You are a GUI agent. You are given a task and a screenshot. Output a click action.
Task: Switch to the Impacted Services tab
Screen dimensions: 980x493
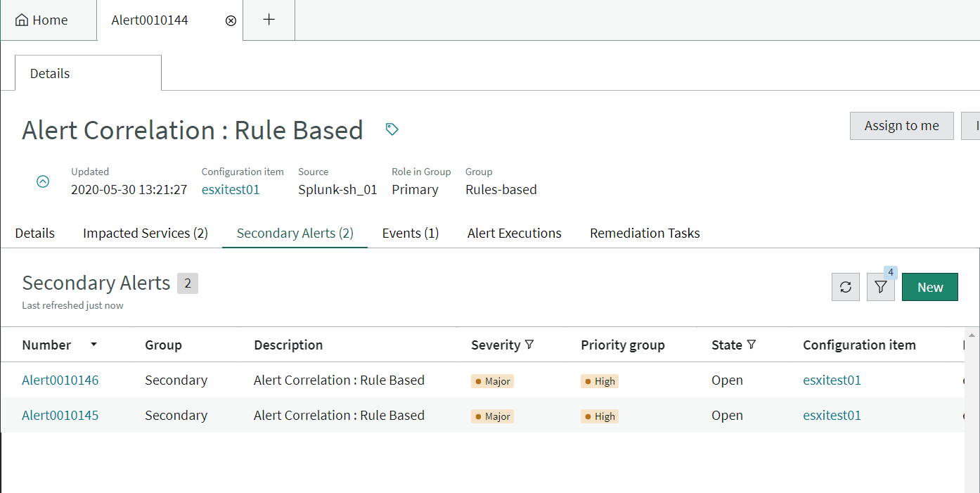(x=145, y=233)
